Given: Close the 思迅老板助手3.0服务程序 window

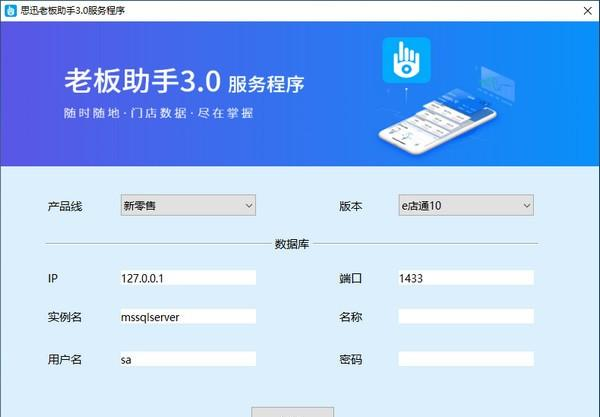Looking at the screenshot, I should [x=588, y=11].
